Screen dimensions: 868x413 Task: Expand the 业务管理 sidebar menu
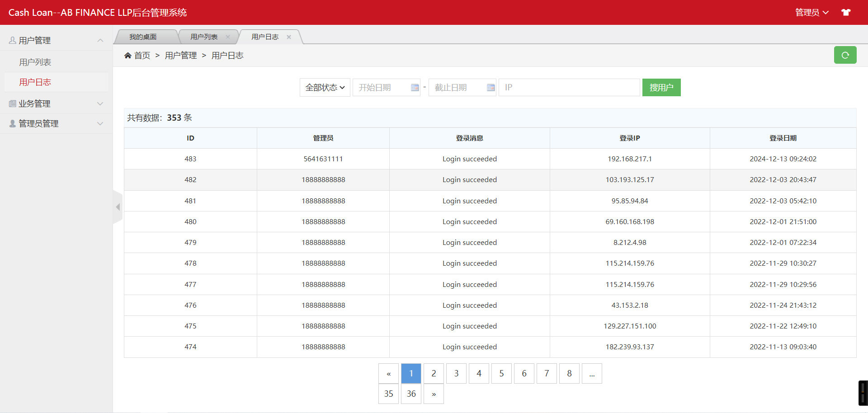coord(56,104)
